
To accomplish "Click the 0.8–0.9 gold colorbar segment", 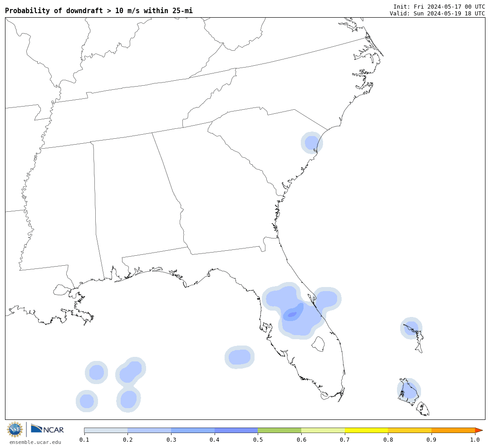I will 410,430.
